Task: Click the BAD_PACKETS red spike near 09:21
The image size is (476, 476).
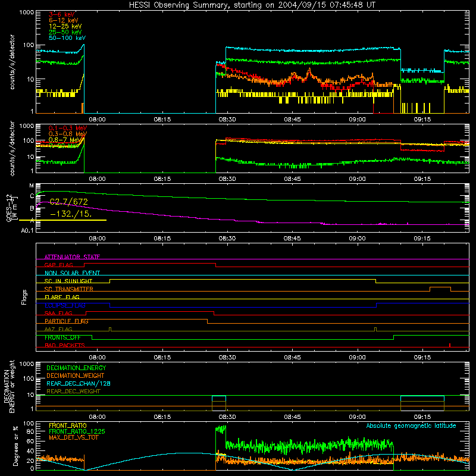Action: pos(450,345)
